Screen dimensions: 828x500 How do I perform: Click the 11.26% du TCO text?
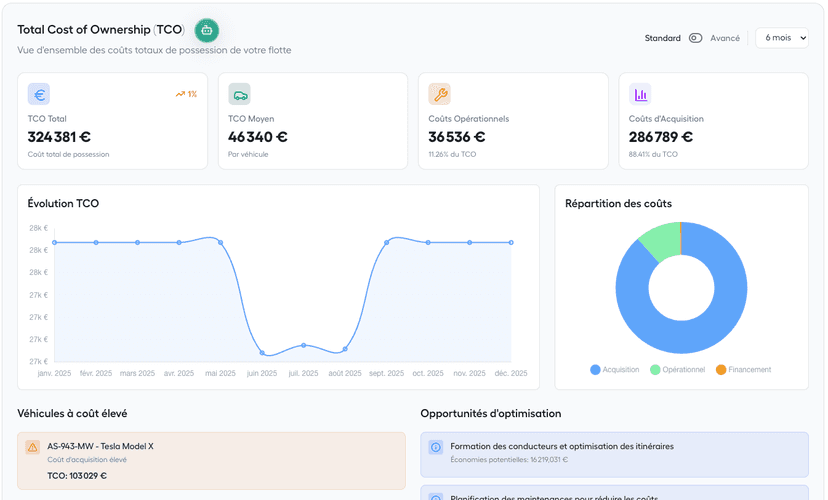(452, 154)
